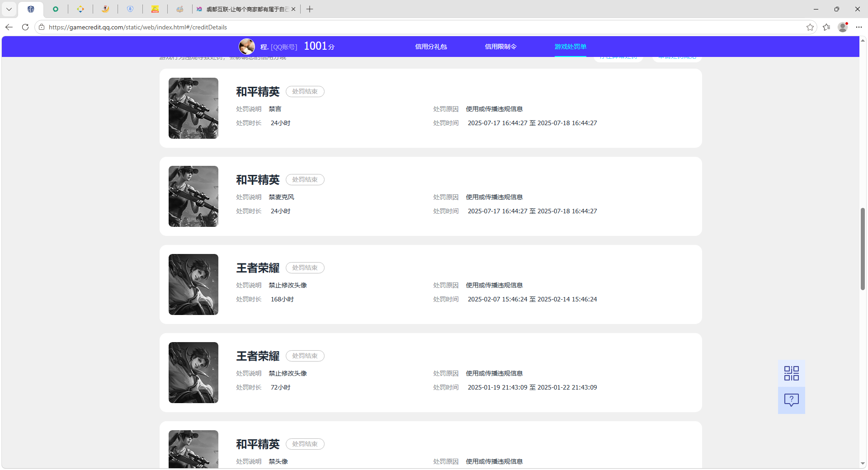View site information lock icon
The width and height of the screenshot is (868, 470).
click(42, 27)
